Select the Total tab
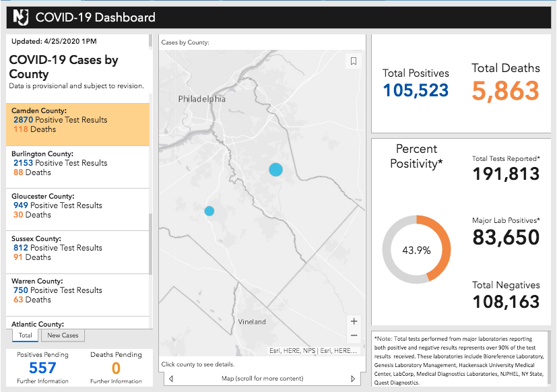 [x=26, y=335]
